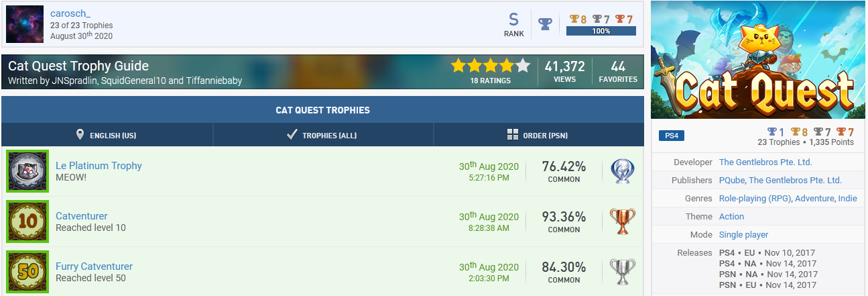Open the English (US) language dropdown
Viewport: 868px width, 296px height.
(107, 135)
